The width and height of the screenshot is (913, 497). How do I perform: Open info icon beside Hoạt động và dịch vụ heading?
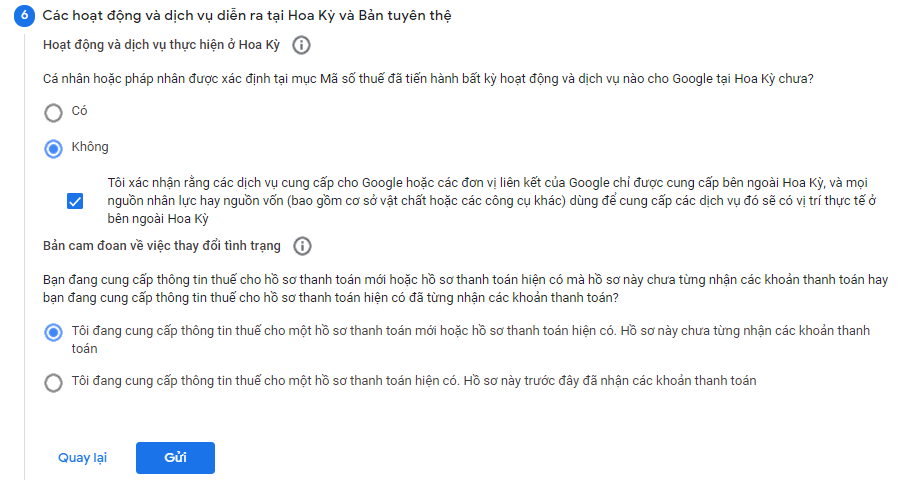pos(301,45)
